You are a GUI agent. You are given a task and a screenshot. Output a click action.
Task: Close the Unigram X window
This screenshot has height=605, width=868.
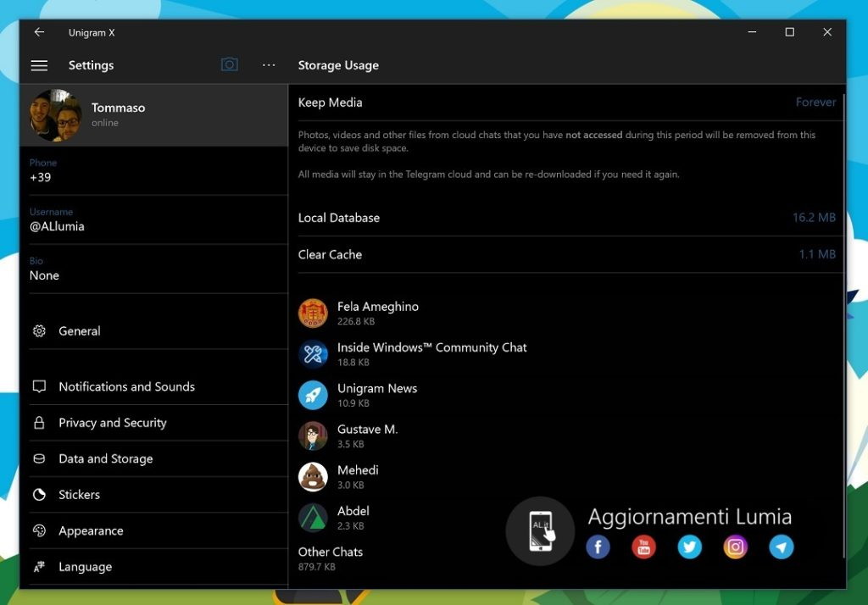pyautogui.click(x=827, y=32)
